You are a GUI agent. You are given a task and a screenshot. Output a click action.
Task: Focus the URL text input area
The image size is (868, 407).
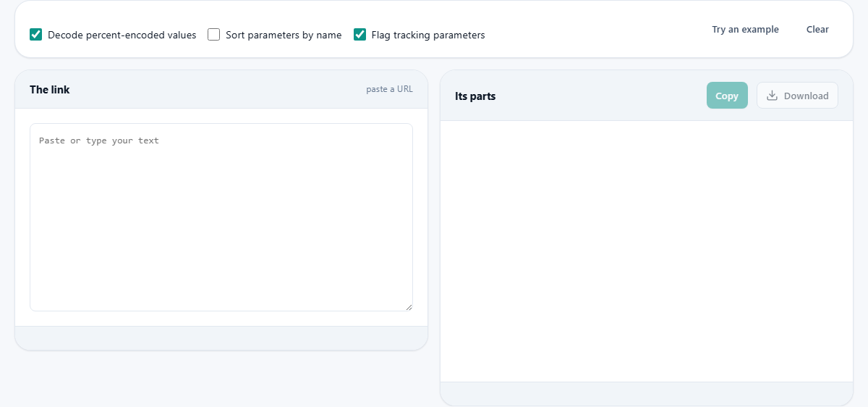click(221, 217)
